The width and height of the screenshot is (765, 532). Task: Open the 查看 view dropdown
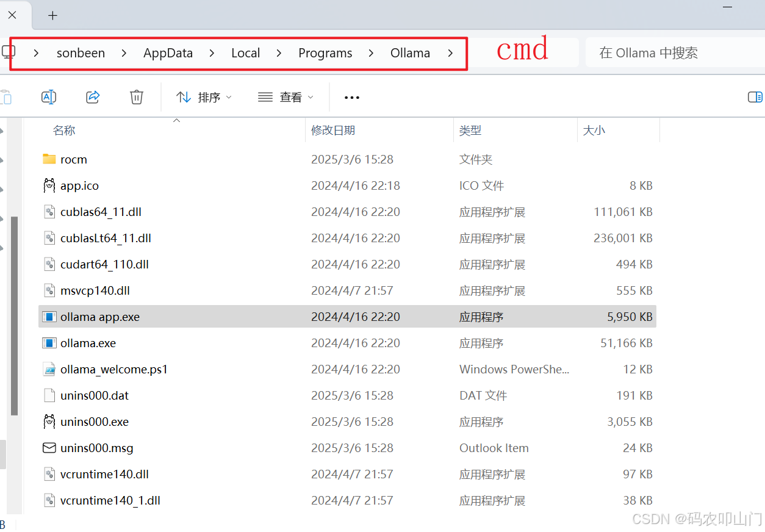click(286, 97)
